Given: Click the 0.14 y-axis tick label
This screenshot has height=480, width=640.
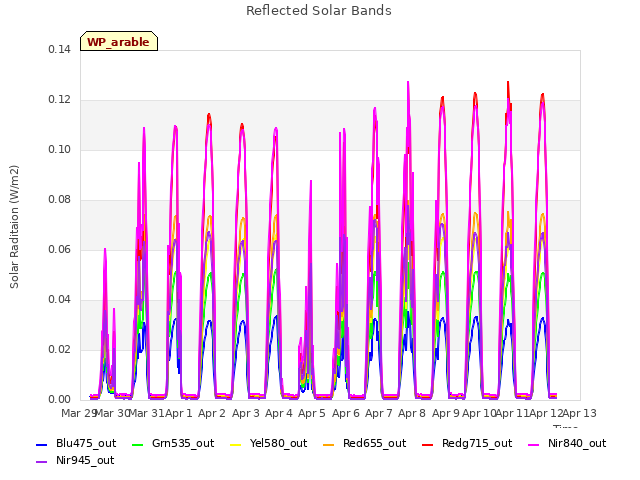Looking at the screenshot, I should tap(59, 49).
